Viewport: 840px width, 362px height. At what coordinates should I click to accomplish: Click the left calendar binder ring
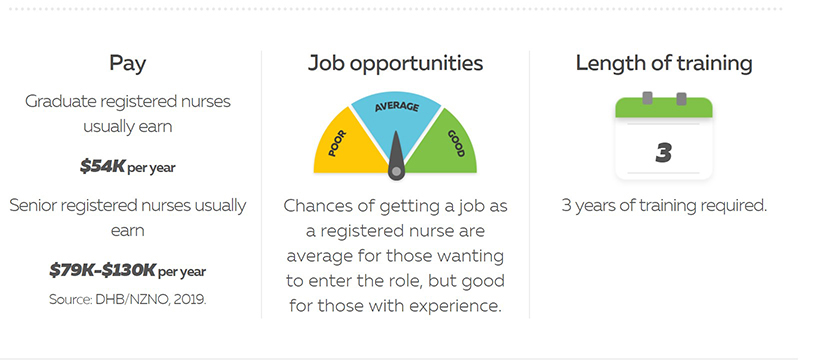pyautogui.click(x=647, y=98)
